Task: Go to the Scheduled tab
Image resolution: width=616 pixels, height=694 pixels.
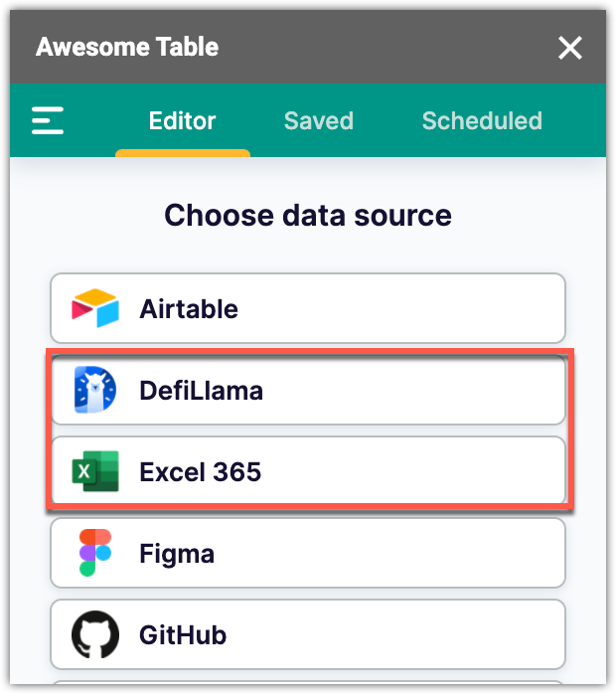Action: coord(482,121)
